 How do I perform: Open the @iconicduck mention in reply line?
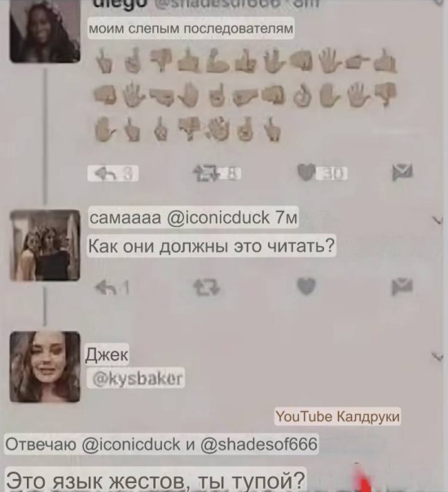131,444
